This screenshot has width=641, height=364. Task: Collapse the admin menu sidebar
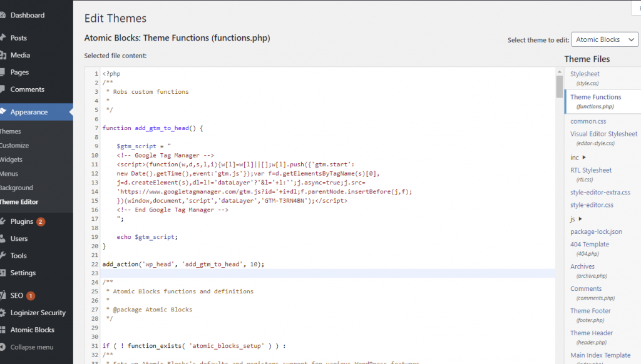click(x=31, y=347)
